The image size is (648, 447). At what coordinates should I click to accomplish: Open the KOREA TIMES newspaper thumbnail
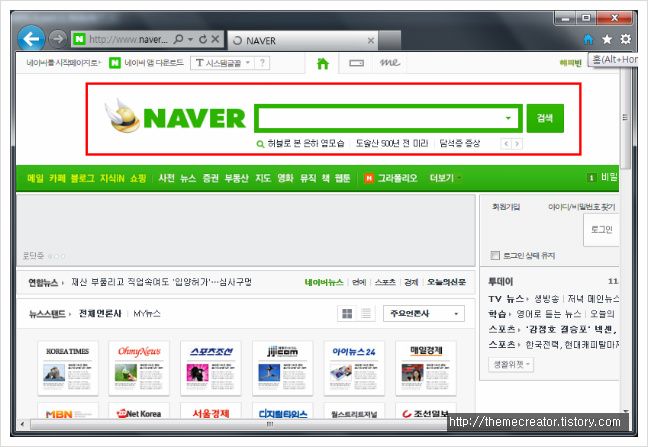click(x=68, y=368)
